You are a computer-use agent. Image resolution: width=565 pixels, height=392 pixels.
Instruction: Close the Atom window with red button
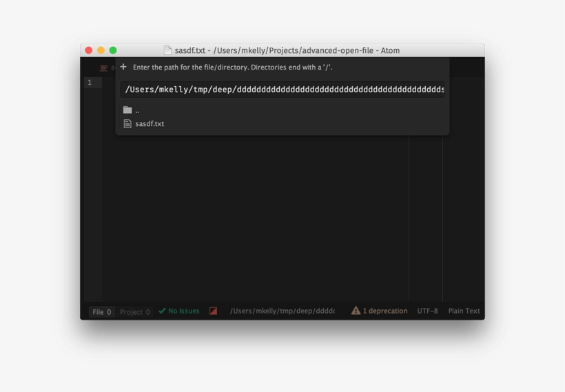click(x=89, y=50)
